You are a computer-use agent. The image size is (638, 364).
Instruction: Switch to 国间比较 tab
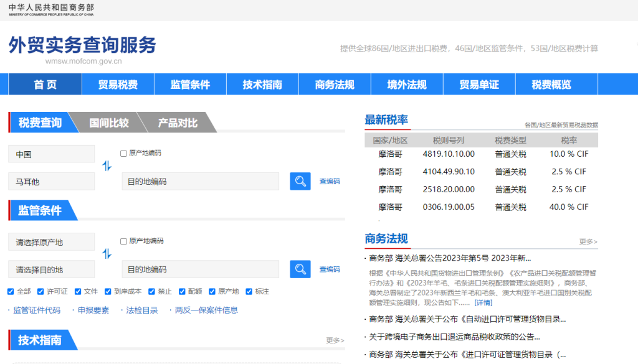[x=109, y=123]
